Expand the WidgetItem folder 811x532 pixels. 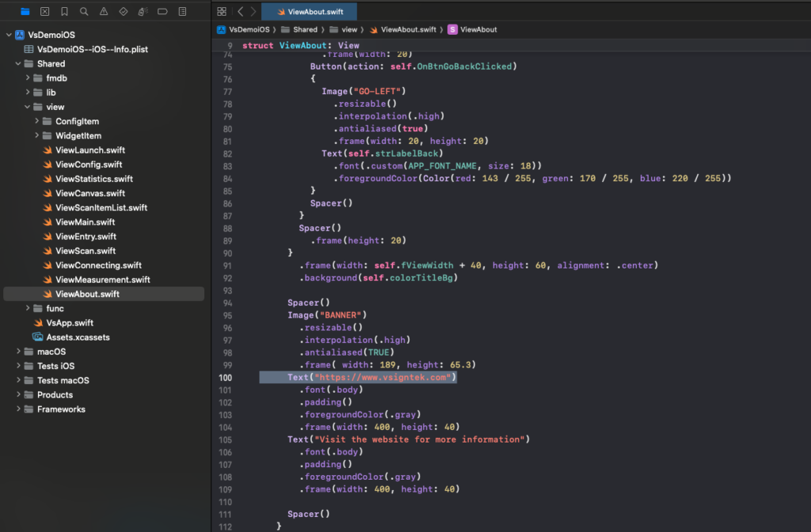(x=37, y=136)
